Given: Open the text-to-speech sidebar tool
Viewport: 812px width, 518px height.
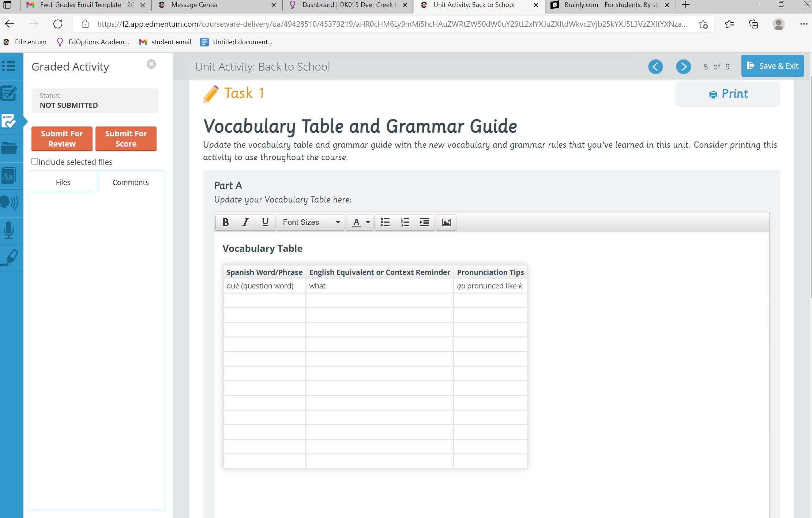Looking at the screenshot, I should coord(9,202).
